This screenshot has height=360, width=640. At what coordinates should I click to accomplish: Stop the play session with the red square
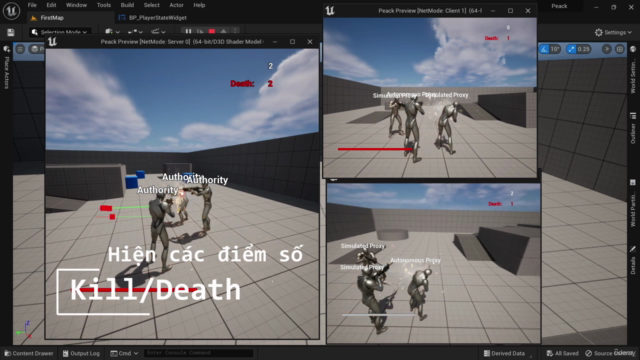click(212, 31)
